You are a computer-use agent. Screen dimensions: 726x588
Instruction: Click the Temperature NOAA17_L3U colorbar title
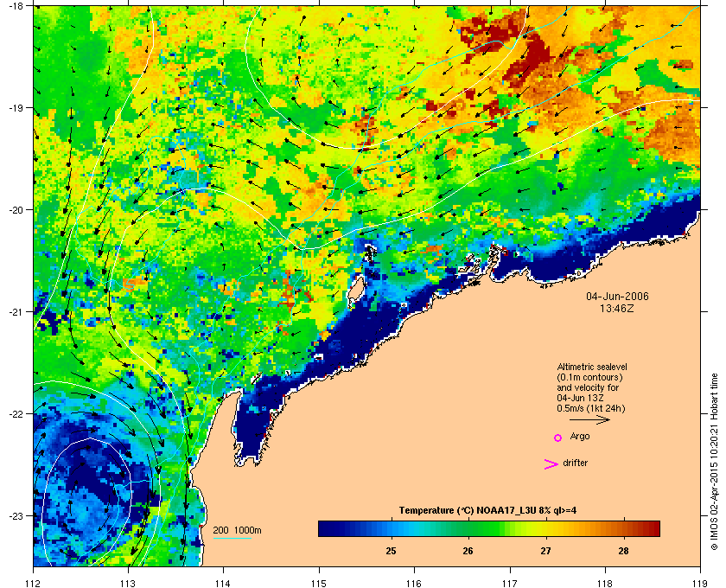coord(487,510)
